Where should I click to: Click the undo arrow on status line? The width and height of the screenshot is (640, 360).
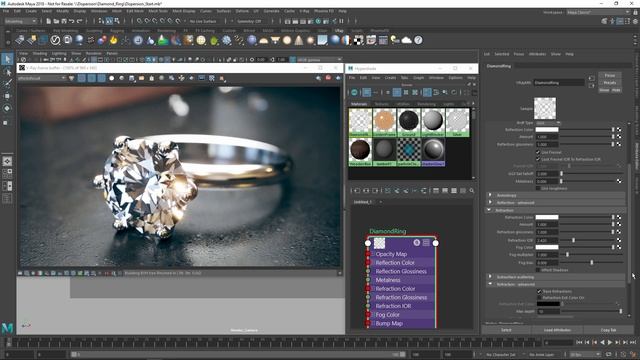pos(72,21)
